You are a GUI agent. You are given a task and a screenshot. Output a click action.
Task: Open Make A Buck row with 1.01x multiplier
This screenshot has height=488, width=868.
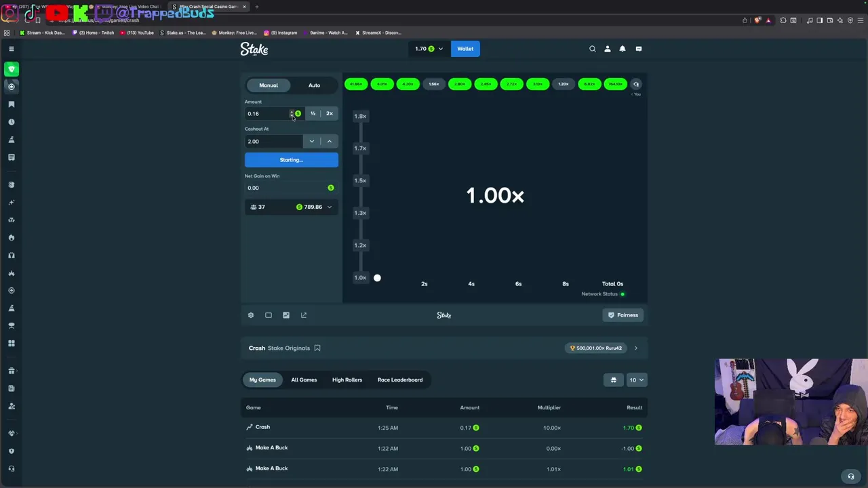click(444, 469)
